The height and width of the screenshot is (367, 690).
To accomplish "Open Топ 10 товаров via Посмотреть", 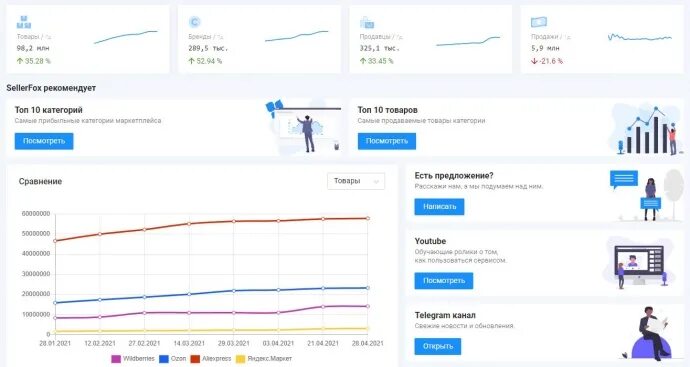I will 387,141.
